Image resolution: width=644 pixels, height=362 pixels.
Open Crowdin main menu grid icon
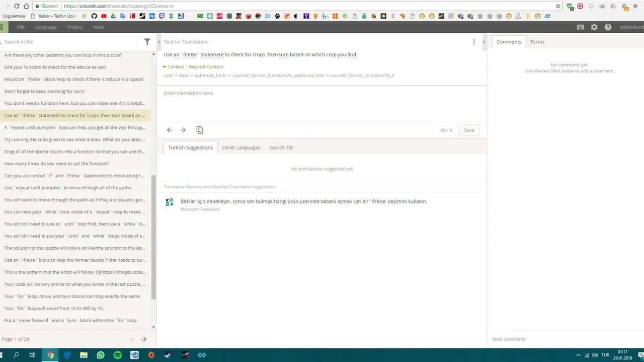[x=3, y=27]
